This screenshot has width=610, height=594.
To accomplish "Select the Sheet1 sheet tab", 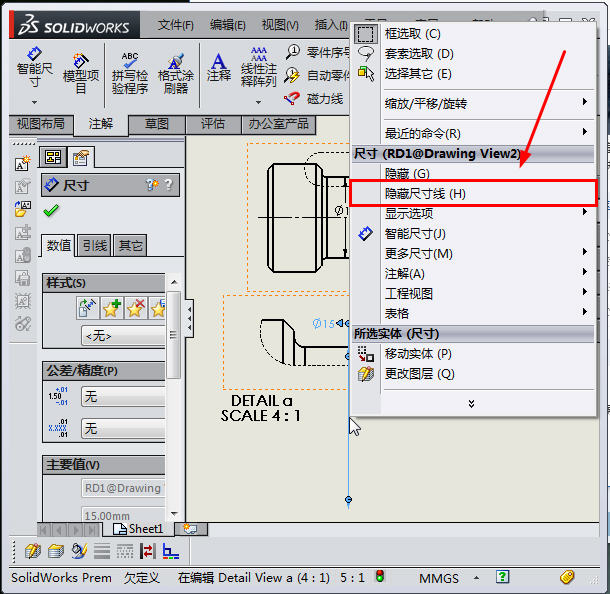I will (x=139, y=528).
